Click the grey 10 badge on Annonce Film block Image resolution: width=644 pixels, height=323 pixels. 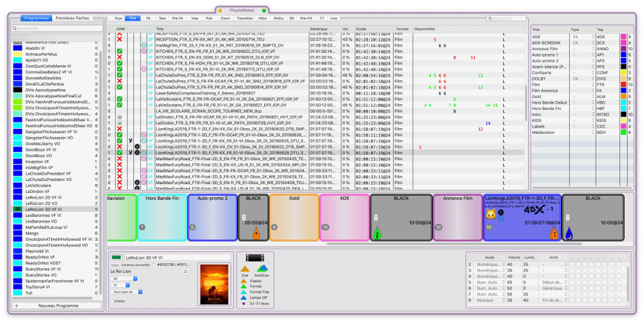[x=438, y=227]
